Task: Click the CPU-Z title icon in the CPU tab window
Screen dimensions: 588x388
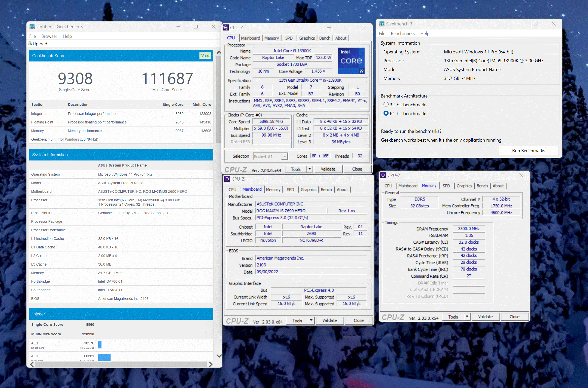Action: (226, 27)
